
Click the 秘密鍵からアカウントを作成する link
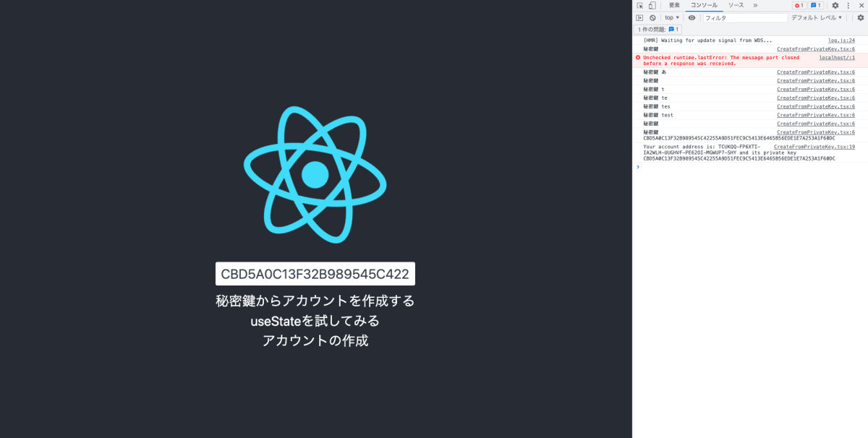(315, 301)
